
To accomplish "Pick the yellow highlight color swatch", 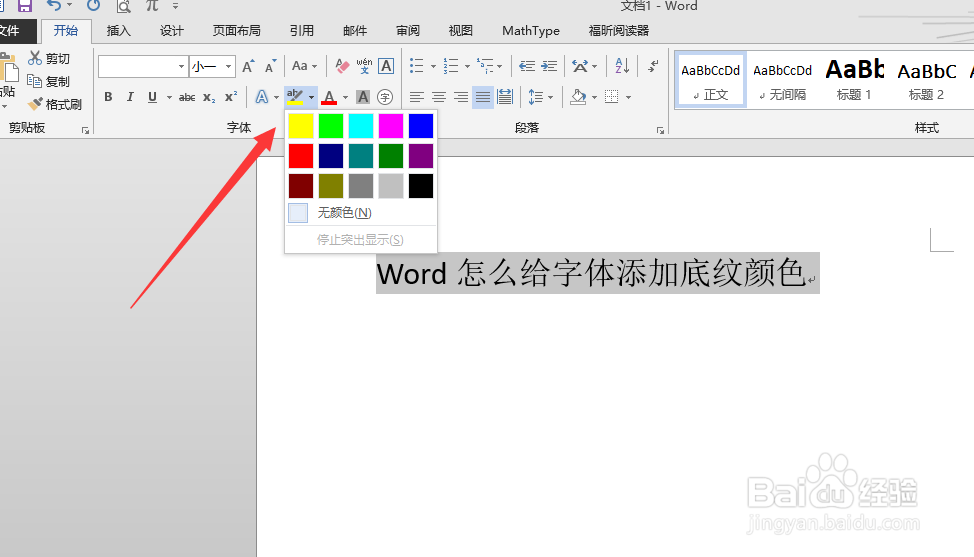I will [301, 126].
